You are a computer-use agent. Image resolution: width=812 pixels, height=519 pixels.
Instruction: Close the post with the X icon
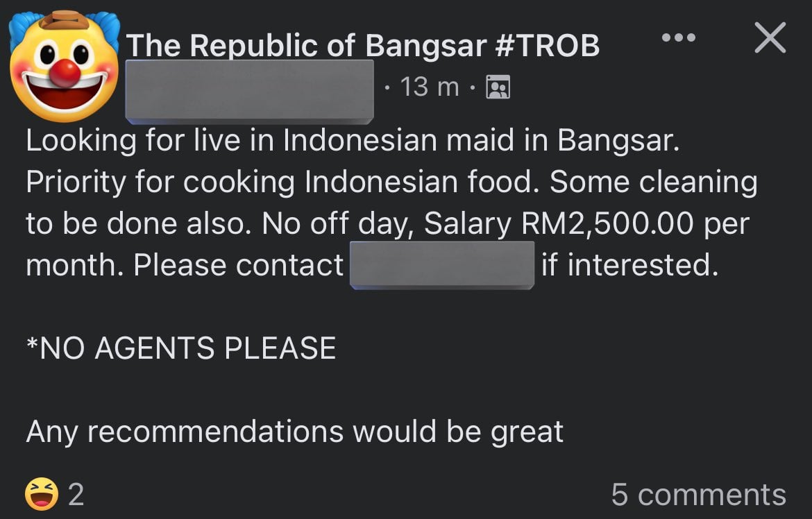pos(770,37)
